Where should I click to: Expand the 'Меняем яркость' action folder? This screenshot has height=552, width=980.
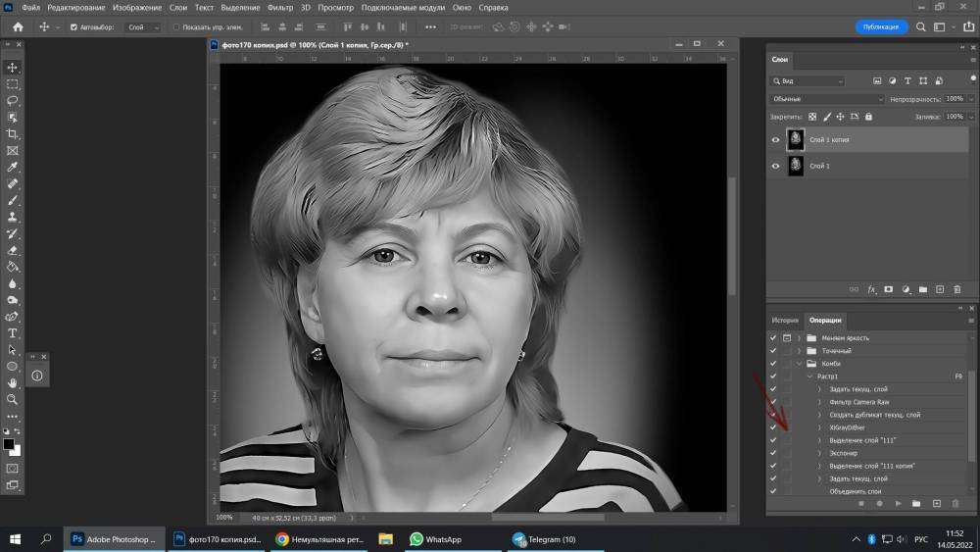(x=800, y=338)
